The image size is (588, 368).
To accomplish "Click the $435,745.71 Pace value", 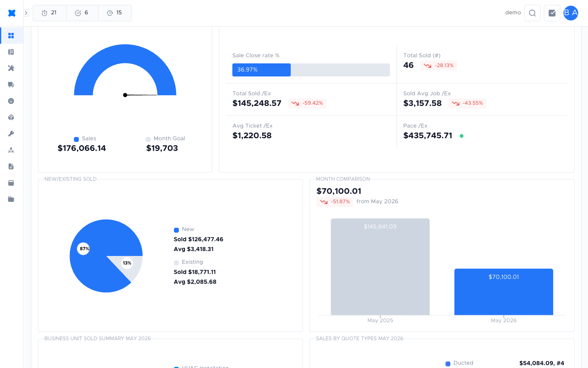I will (x=428, y=136).
